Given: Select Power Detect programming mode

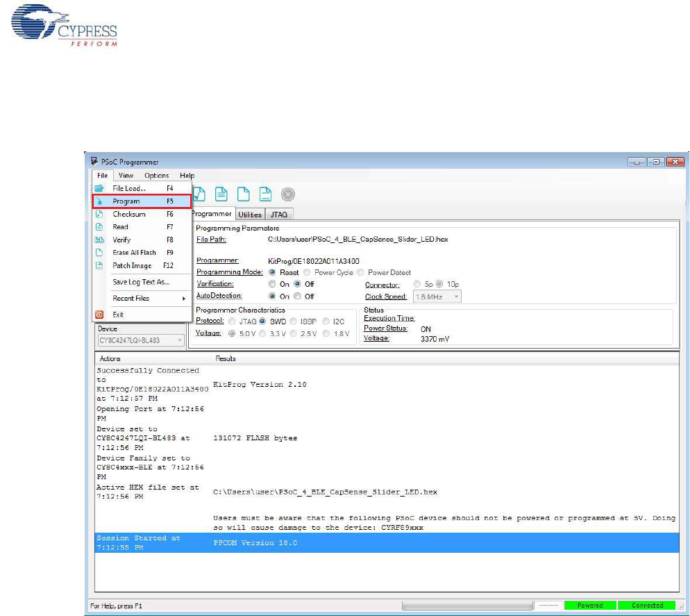Looking at the screenshot, I should click(x=361, y=272).
